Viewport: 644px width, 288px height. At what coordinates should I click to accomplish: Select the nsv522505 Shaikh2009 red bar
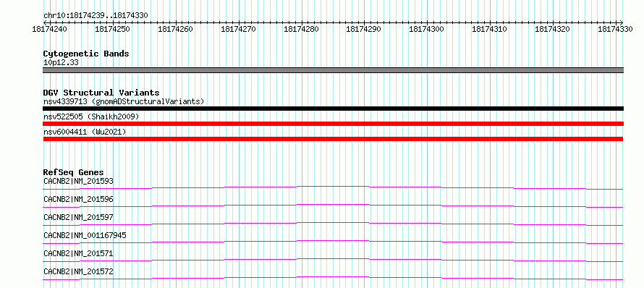(333, 124)
